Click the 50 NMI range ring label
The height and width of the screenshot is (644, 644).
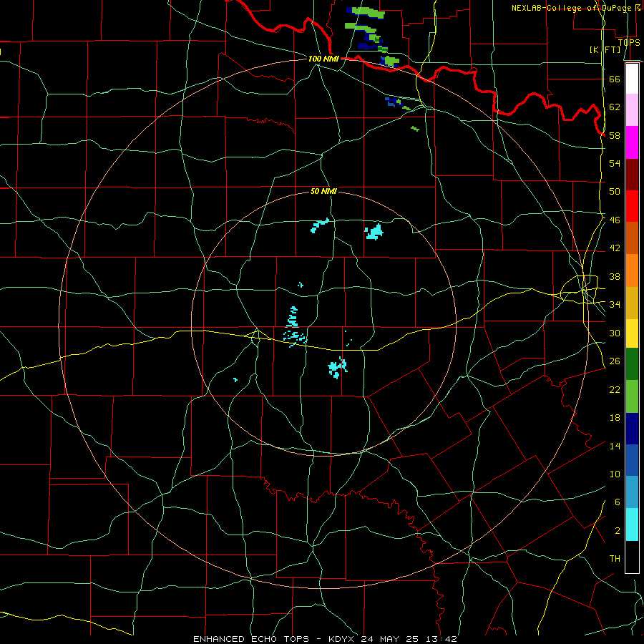(x=323, y=191)
